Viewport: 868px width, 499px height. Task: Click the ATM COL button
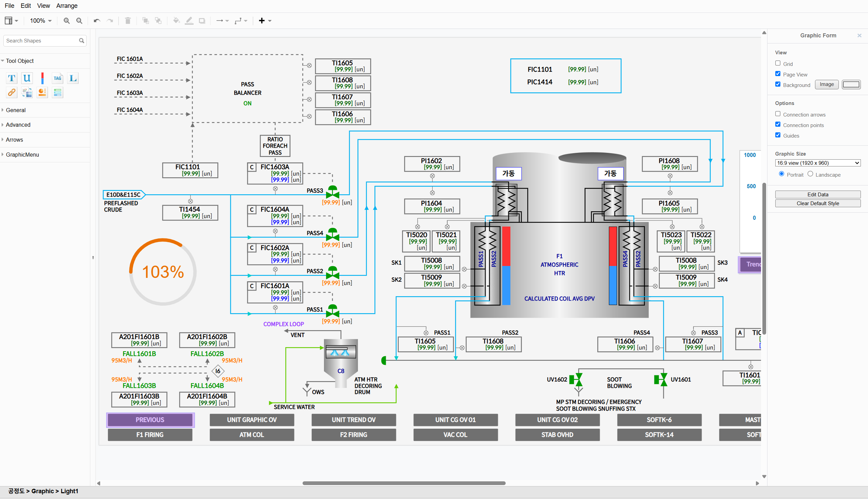pyautogui.click(x=252, y=435)
